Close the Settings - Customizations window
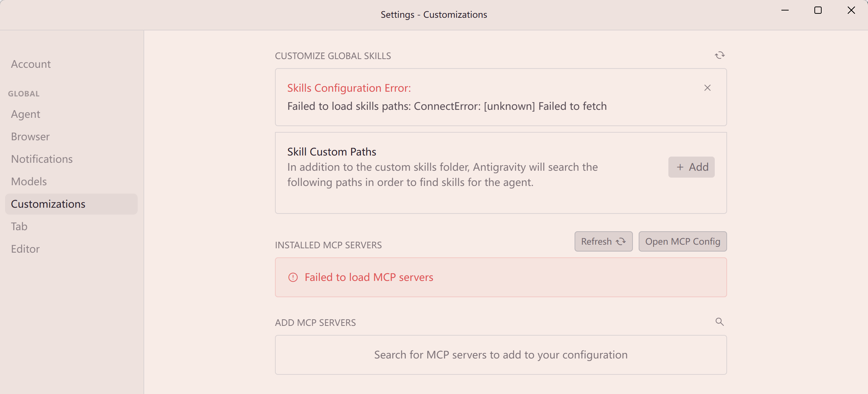Viewport: 868px width, 394px height. [851, 10]
